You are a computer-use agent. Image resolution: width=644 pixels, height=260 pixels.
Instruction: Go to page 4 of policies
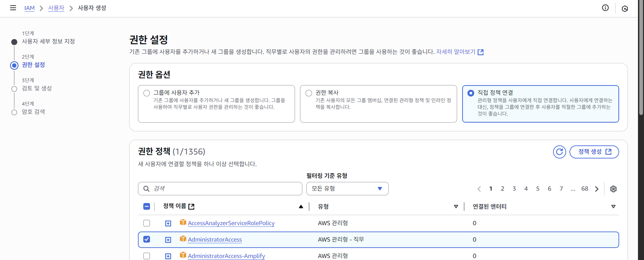pyautogui.click(x=526, y=189)
